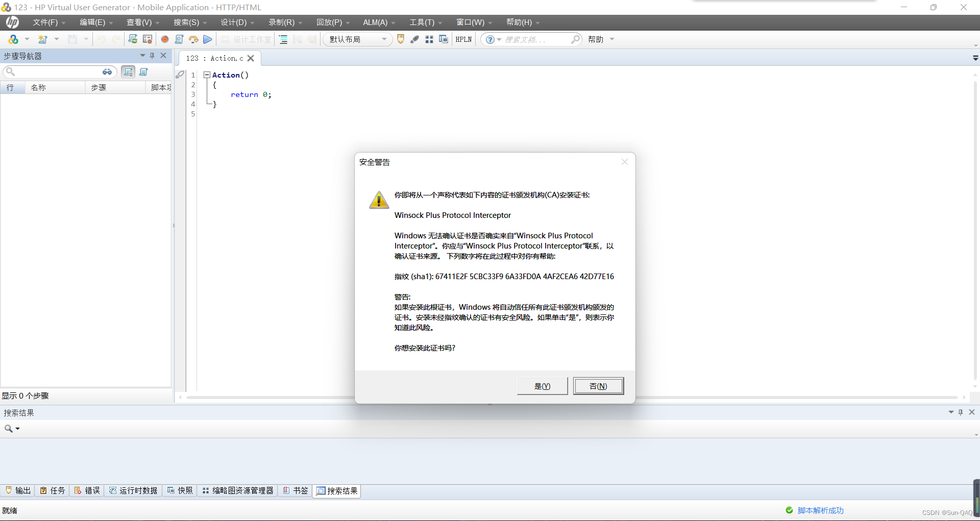
Task: Click the compile script icon
Action: tap(179, 39)
